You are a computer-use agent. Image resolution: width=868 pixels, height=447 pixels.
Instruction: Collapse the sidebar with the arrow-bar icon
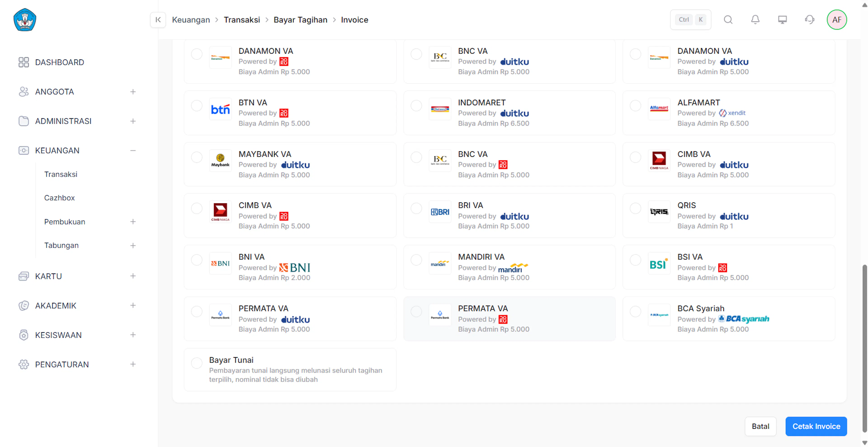158,20
